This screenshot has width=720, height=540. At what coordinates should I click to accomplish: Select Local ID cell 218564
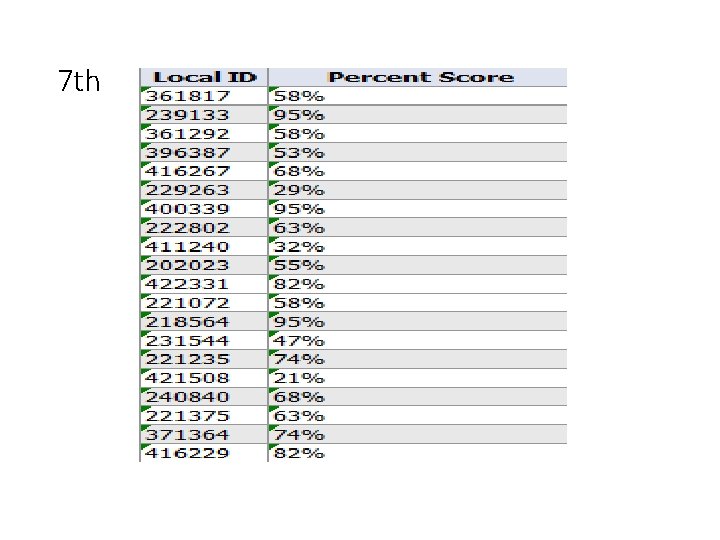[204, 322]
